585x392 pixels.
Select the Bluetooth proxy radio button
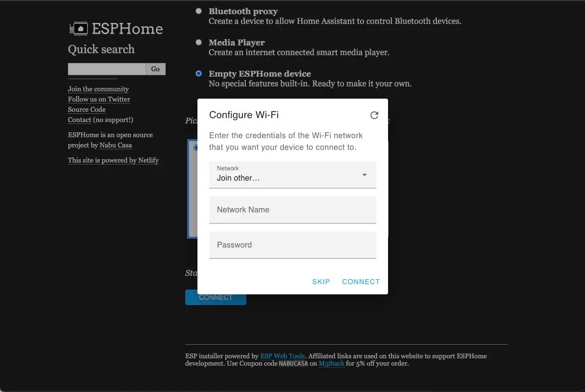point(199,11)
